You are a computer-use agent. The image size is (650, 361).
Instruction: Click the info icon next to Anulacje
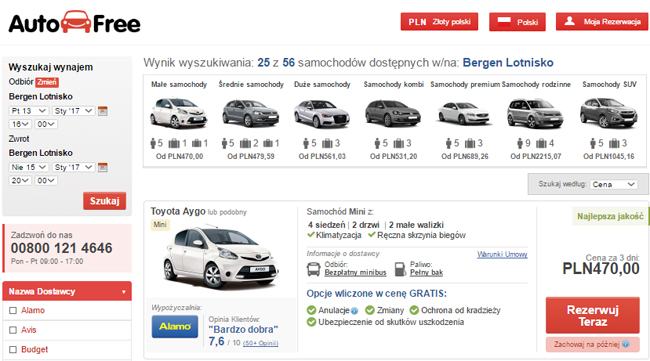coord(354,311)
